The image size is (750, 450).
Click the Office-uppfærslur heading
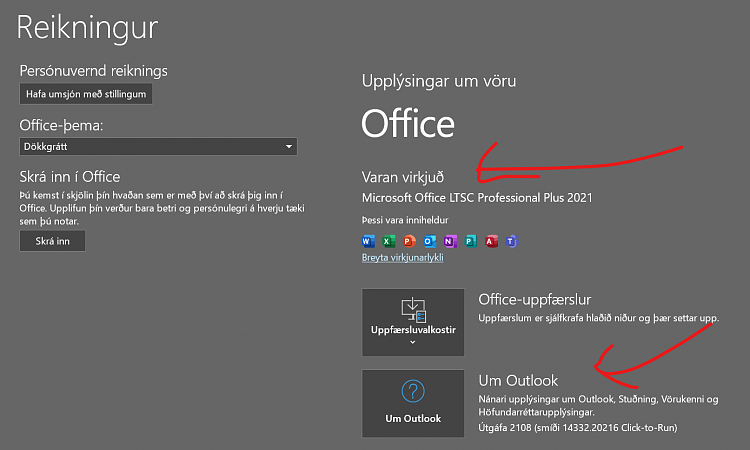535,300
